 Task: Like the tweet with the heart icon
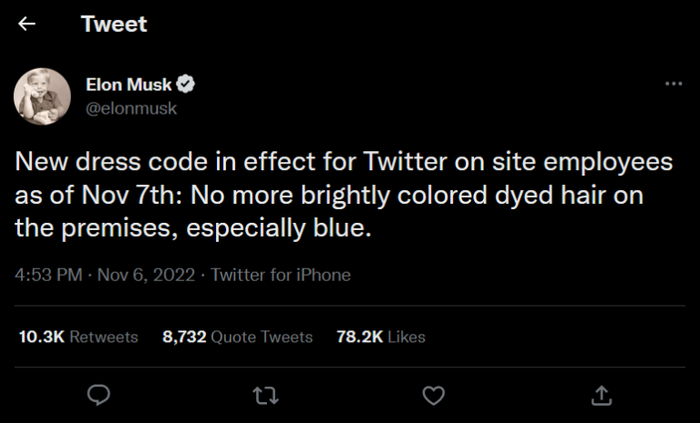pyautogui.click(x=433, y=395)
